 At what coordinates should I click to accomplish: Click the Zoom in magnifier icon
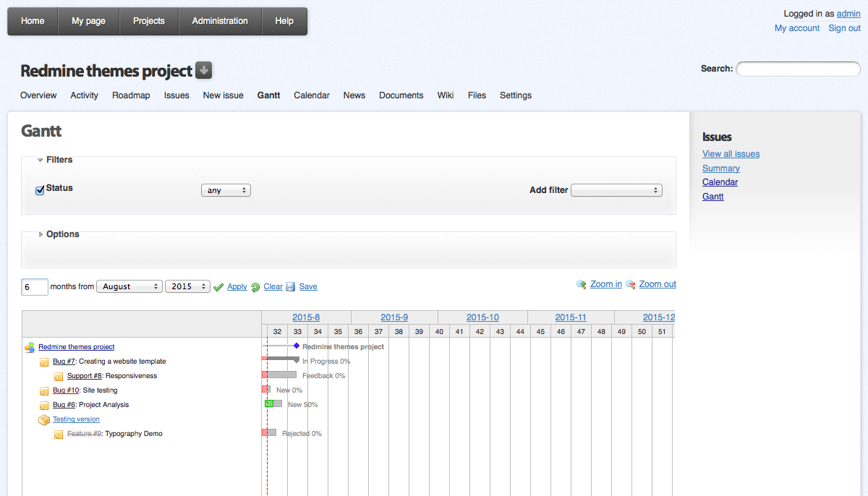point(582,285)
